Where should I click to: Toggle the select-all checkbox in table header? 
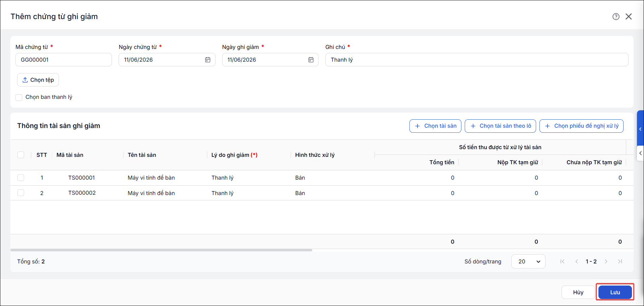(x=21, y=155)
